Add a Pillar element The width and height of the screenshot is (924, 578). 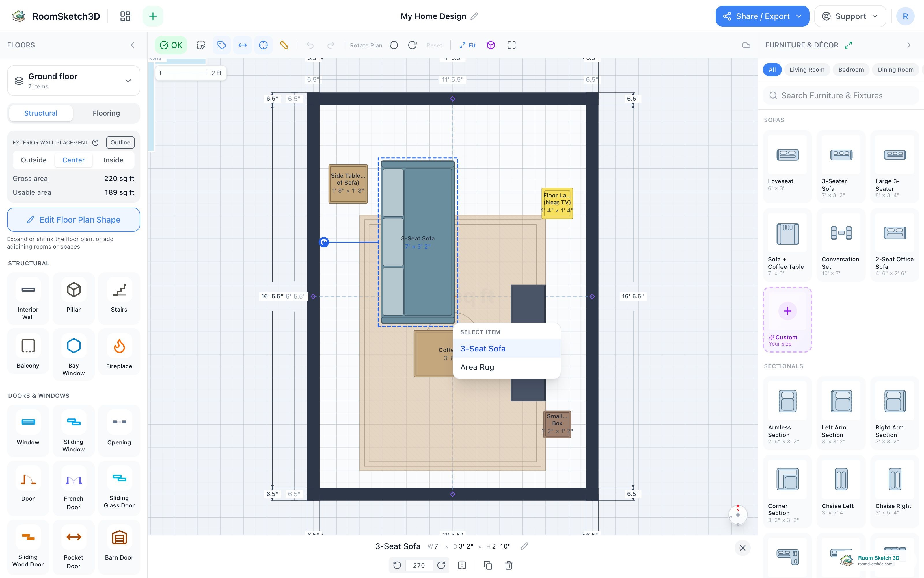pos(73,298)
